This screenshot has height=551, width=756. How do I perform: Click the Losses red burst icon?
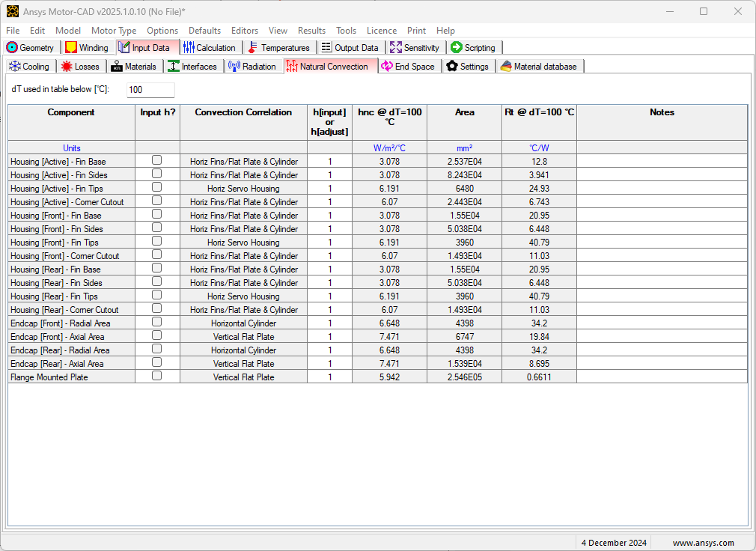tap(67, 66)
